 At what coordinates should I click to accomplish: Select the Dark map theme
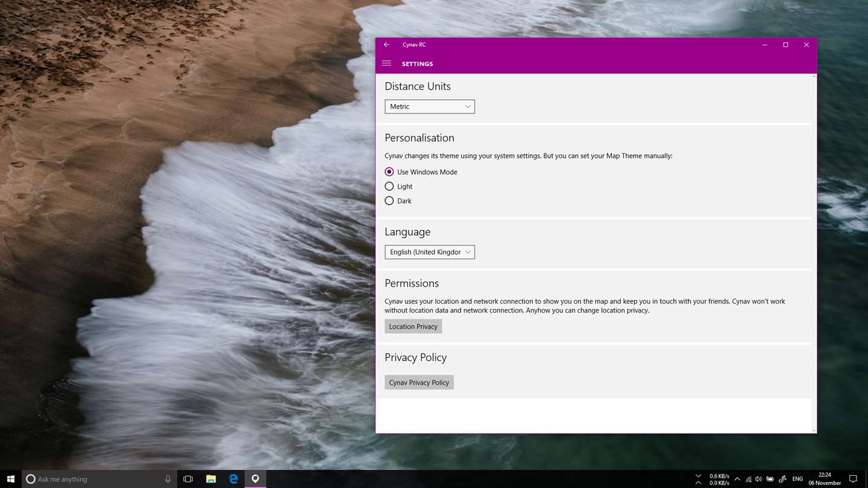398,201
